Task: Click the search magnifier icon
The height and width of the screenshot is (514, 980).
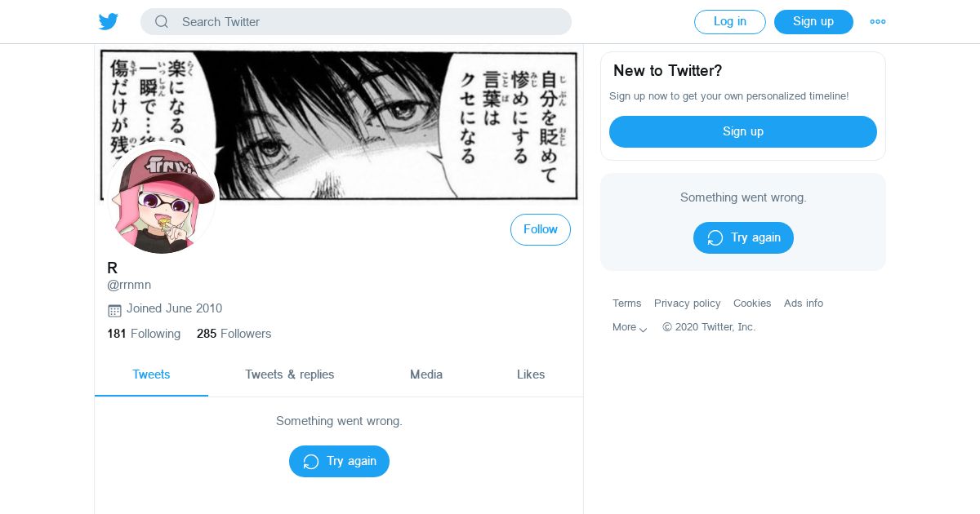Action: [162, 22]
